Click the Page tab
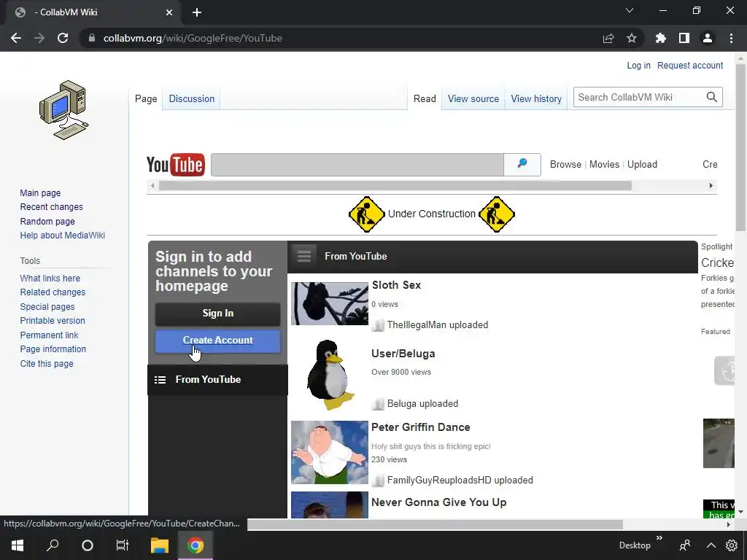 146,98
